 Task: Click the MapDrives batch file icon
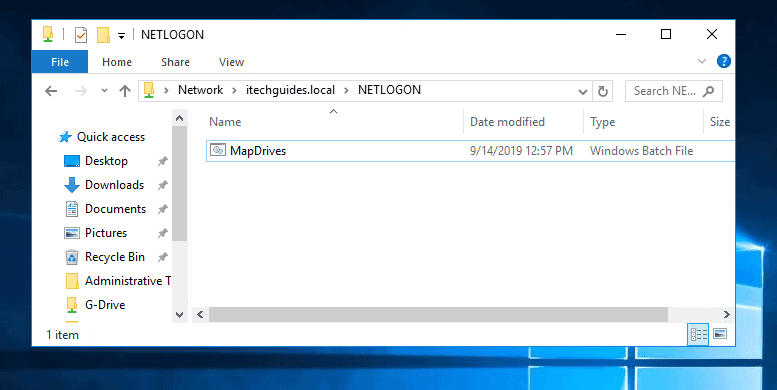point(218,150)
